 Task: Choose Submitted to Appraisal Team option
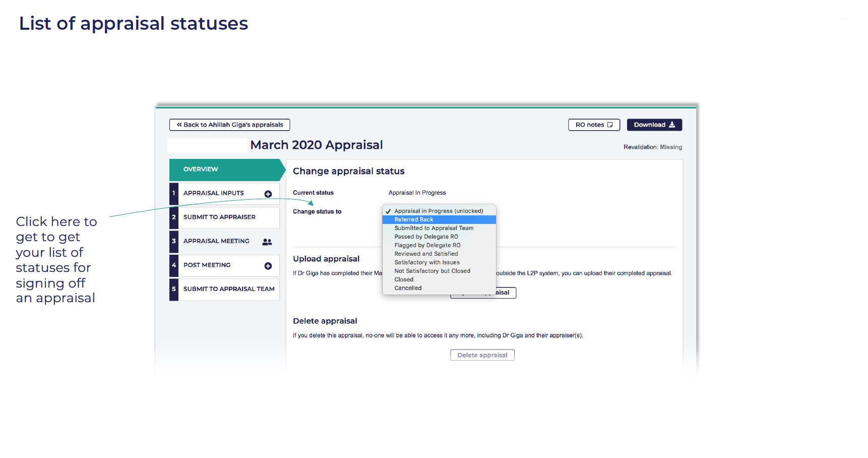433,228
